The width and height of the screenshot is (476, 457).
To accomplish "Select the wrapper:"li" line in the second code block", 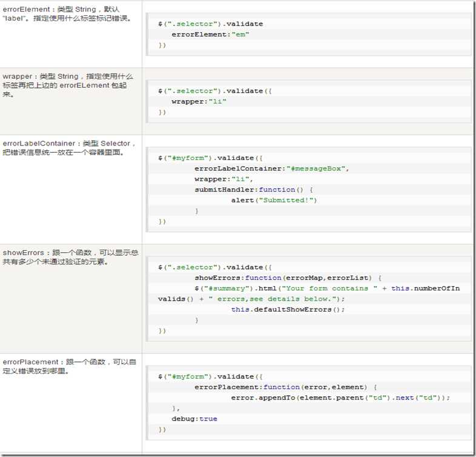I will point(199,101).
